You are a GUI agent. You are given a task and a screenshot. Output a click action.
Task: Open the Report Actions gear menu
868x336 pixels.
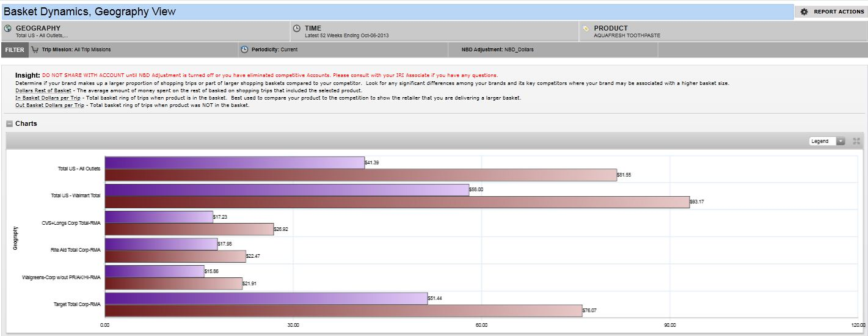(804, 12)
